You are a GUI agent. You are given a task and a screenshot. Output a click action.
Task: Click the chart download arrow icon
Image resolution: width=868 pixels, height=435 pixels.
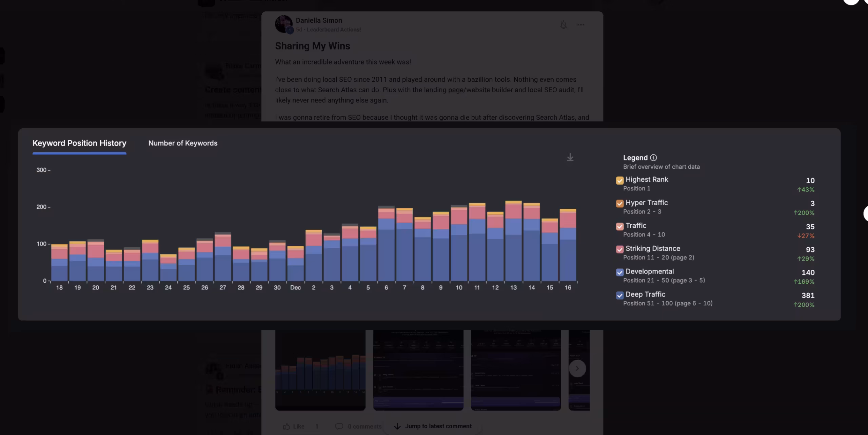tap(570, 157)
